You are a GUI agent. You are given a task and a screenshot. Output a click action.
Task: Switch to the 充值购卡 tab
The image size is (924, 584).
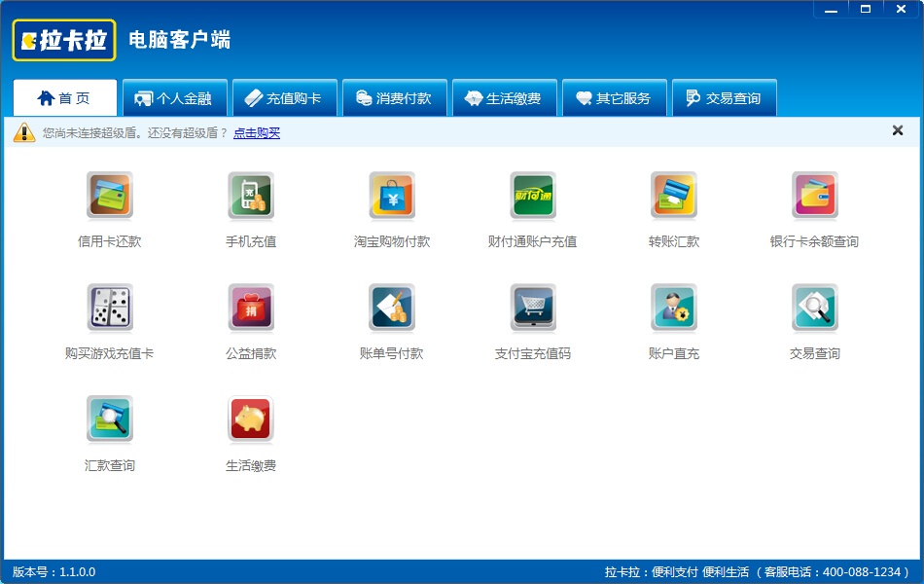pyautogui.click(x=285, y=98)
